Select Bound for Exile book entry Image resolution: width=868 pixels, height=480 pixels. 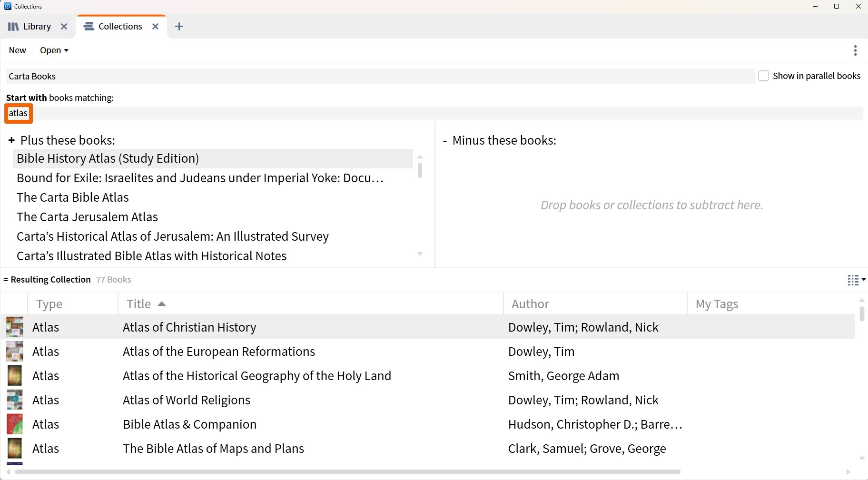(x=213, y=178)
